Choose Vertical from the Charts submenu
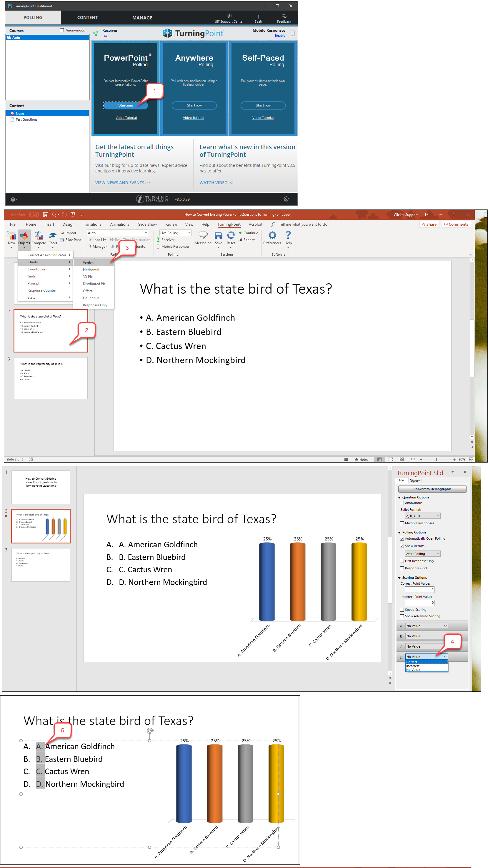 coord(94,262)
